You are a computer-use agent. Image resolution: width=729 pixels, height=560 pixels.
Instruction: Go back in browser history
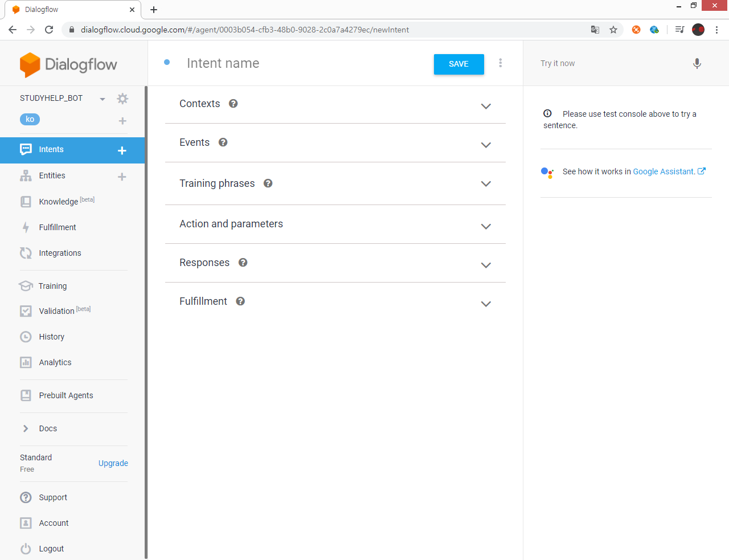point(13,30)
